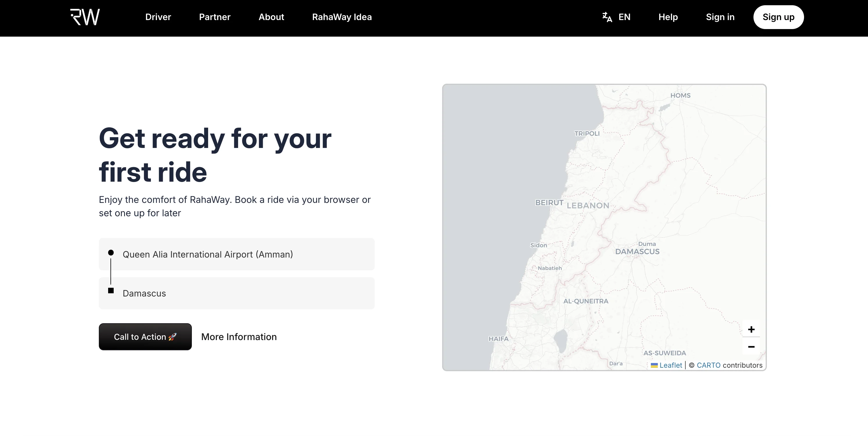The width and height of the screenshot is (868, 436).
Task: Click the round pickup marker dot
Action: (111, 253)
